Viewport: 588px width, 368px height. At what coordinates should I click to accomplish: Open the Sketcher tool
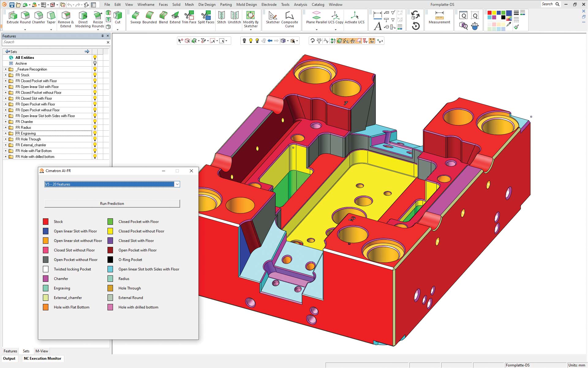pos(273,17)
